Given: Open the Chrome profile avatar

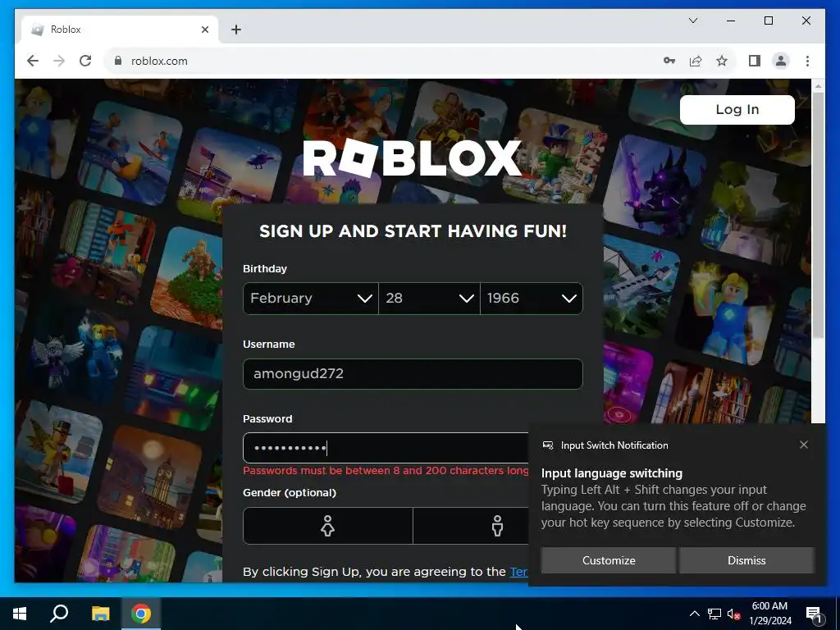Looking at the screenshot, I should coord(781,61).
